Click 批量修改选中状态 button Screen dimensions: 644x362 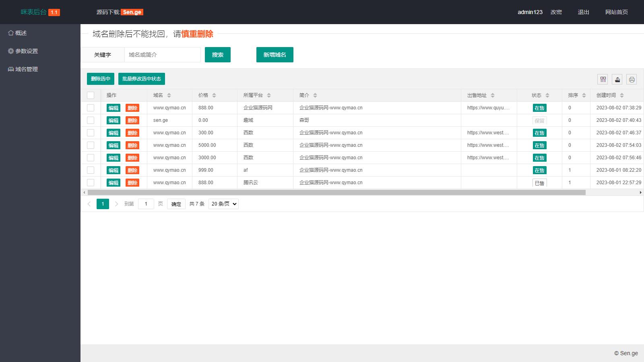[141, 79]
